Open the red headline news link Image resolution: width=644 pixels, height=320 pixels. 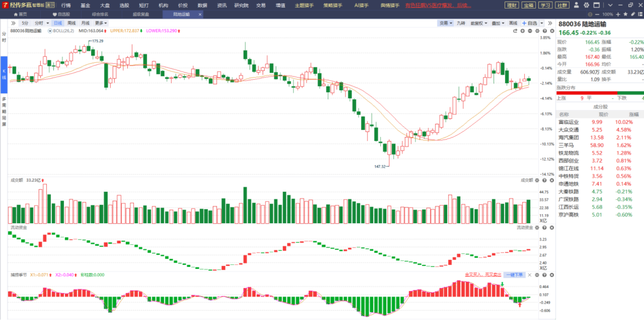pos(438,5)
